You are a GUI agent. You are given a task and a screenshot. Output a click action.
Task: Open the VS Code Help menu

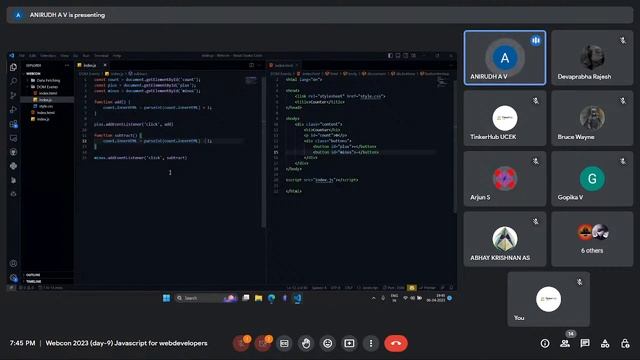pyautogui.click(x=117, y=56)
